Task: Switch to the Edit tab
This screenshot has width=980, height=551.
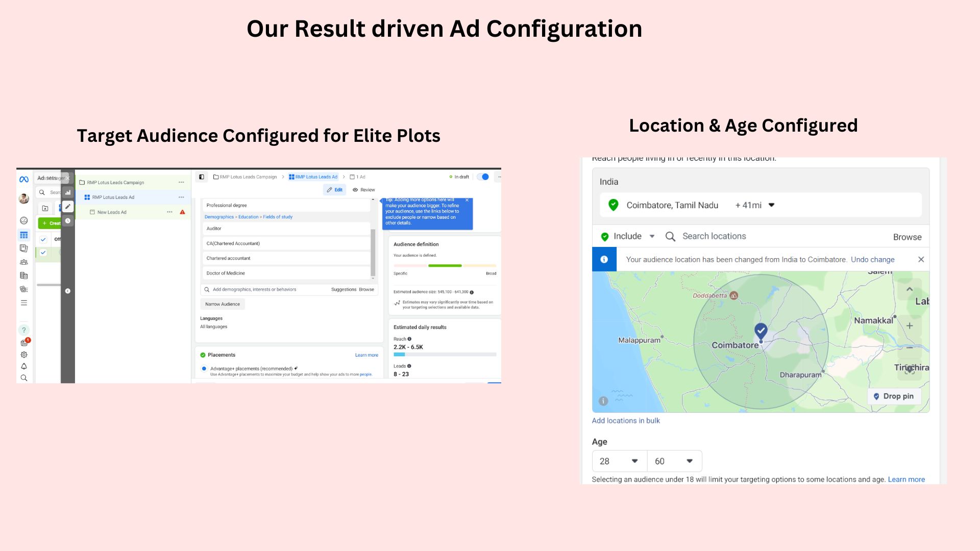Action: 335,190
